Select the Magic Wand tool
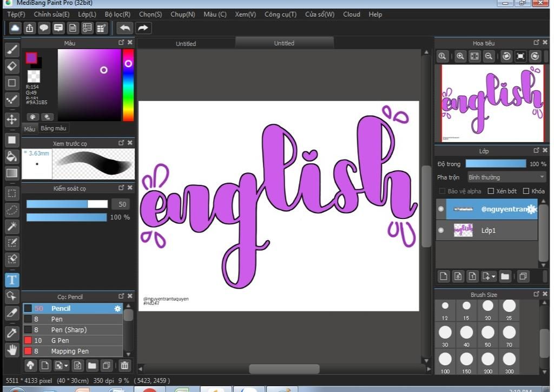 [x=12, y=226]
